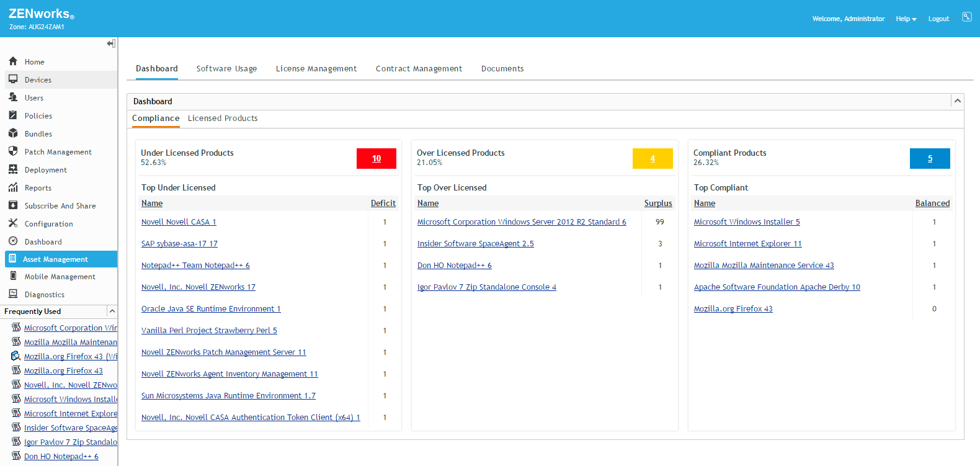Open Mozilla.org Firefox 43 compliant product link

pyautogui.click(x=733, y=308)
